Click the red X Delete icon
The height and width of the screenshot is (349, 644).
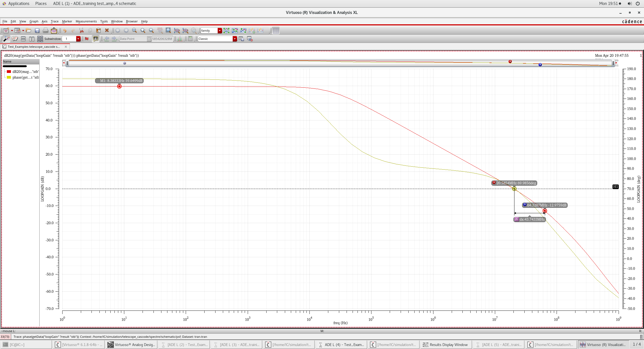(x=107, y=31)
